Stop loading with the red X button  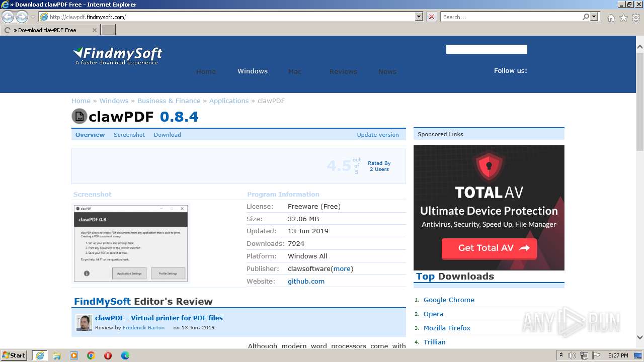432,17
